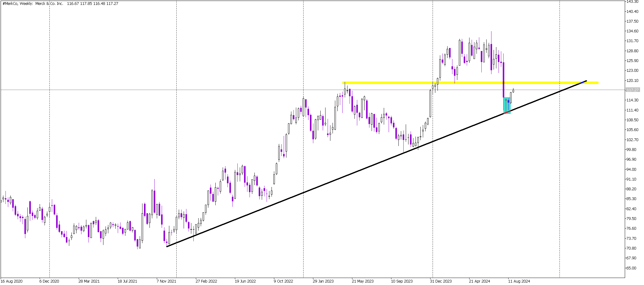Click the 94.00 price axis label

coord(631,169)
